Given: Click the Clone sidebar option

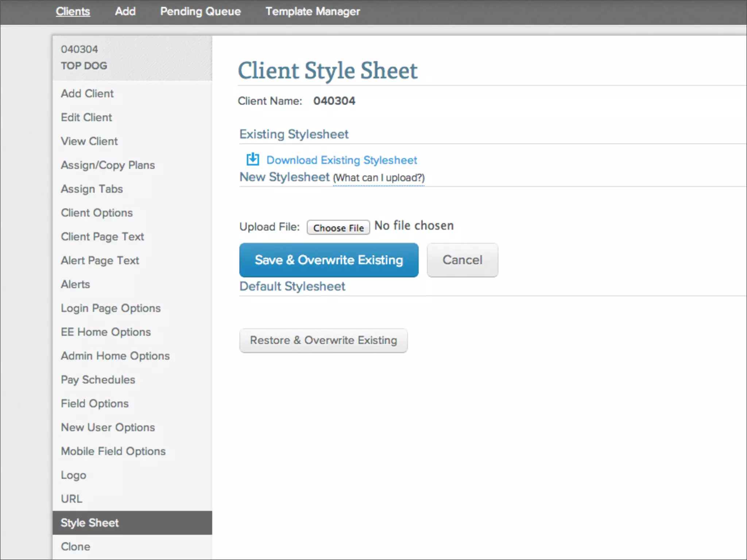Looking at the screenshot, I should point(76,547).
